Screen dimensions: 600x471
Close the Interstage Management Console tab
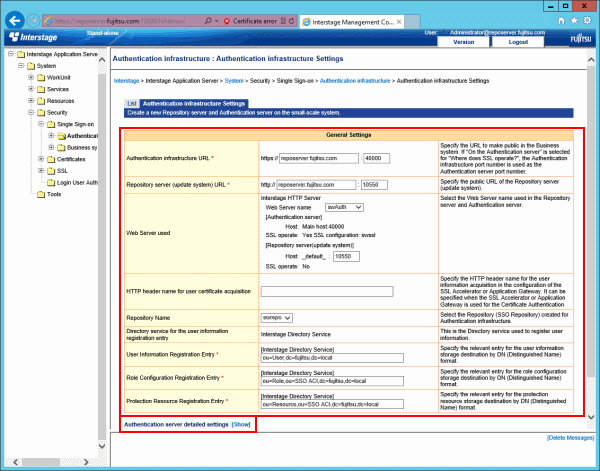coord(399,22)
